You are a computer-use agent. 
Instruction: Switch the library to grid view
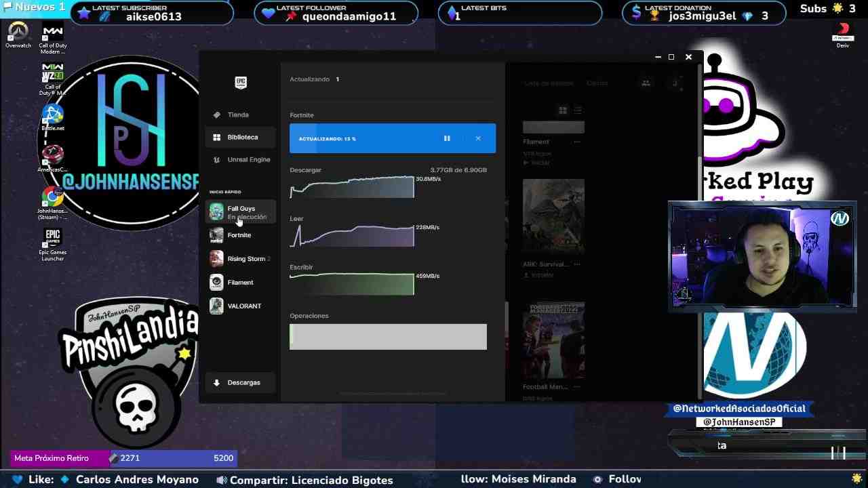click(562, 109)
